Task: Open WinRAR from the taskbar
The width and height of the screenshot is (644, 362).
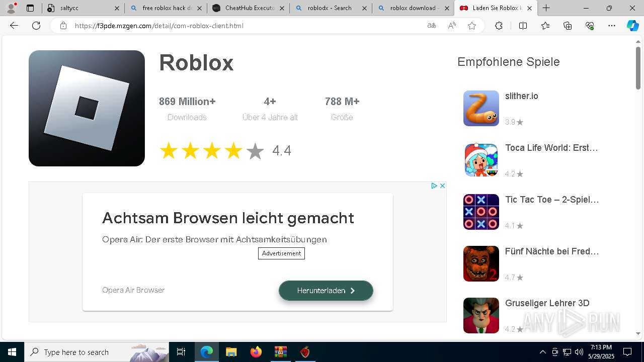Action: pyautogui.click(x=280, y=352)
